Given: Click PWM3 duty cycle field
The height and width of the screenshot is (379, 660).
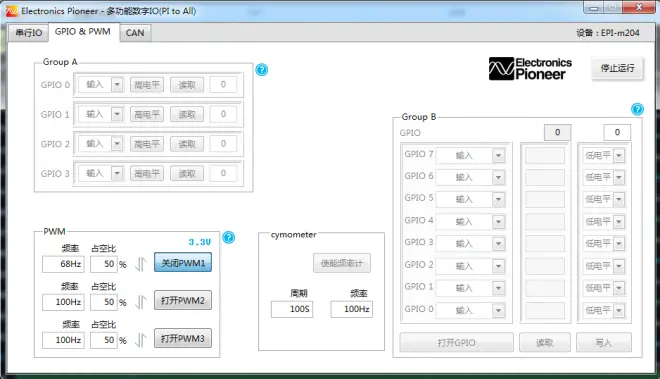Looking at the screenshot, I should click(104, 340).
